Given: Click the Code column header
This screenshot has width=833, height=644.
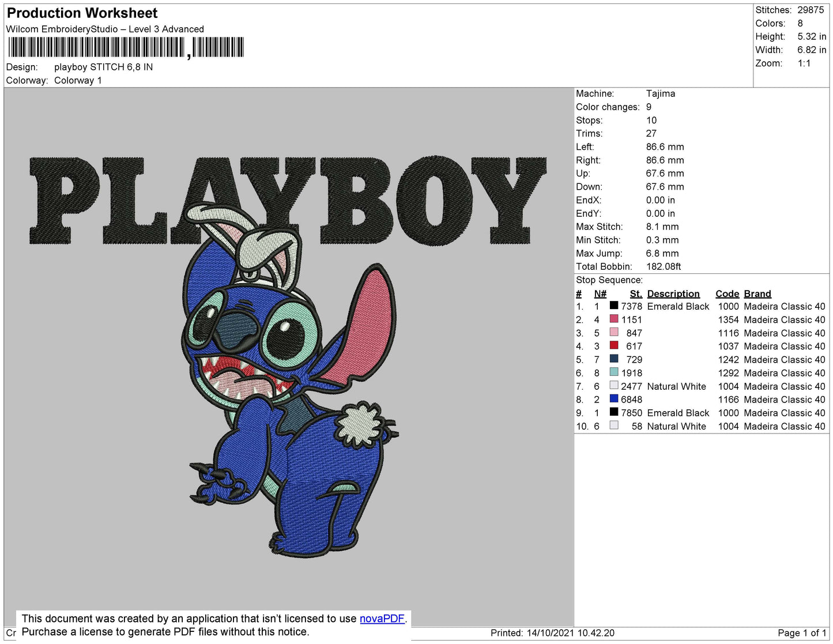Looking at the screenshot, I should 726,293.
